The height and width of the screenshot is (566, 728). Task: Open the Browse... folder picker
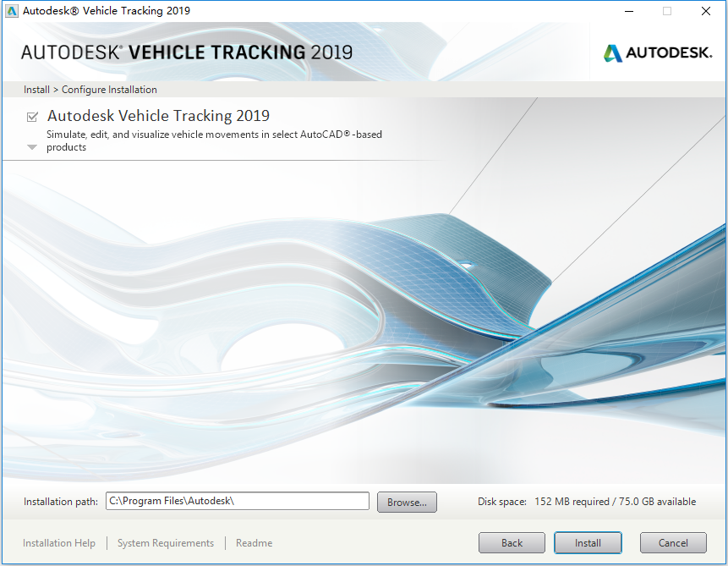407,503
